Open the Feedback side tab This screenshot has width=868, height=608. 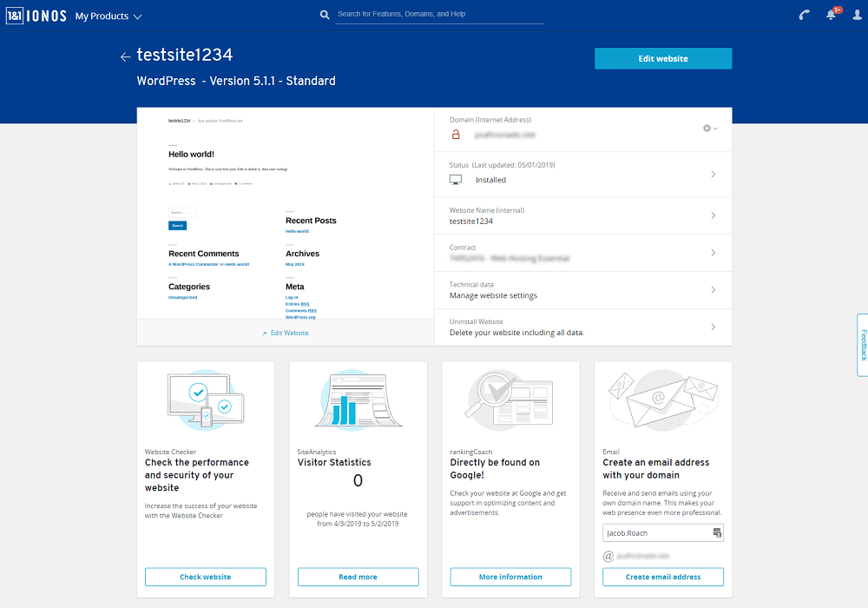tap(863, 345)
